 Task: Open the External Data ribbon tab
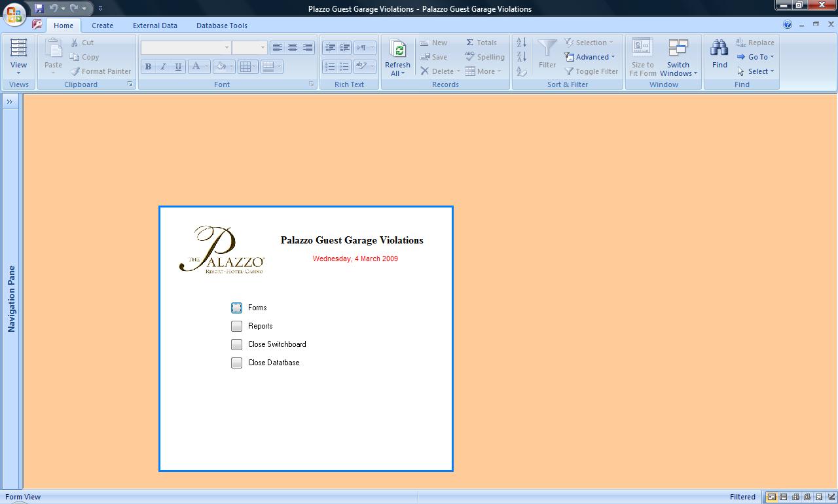point(155,26)
